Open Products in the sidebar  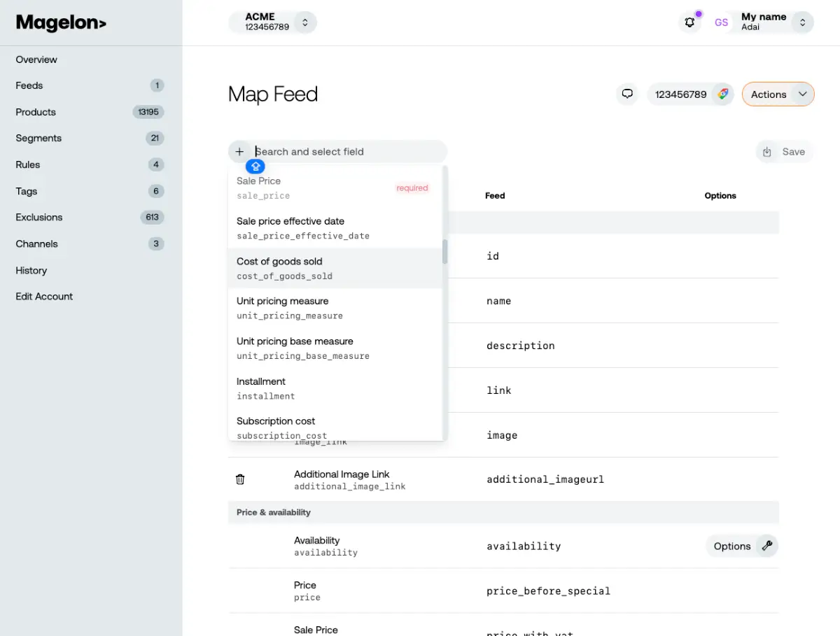(36, 112)
